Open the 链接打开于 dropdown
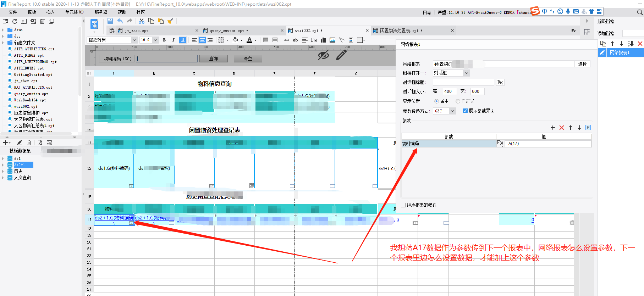The width and height of the screenshot is (644, 296). coord(466,73)
